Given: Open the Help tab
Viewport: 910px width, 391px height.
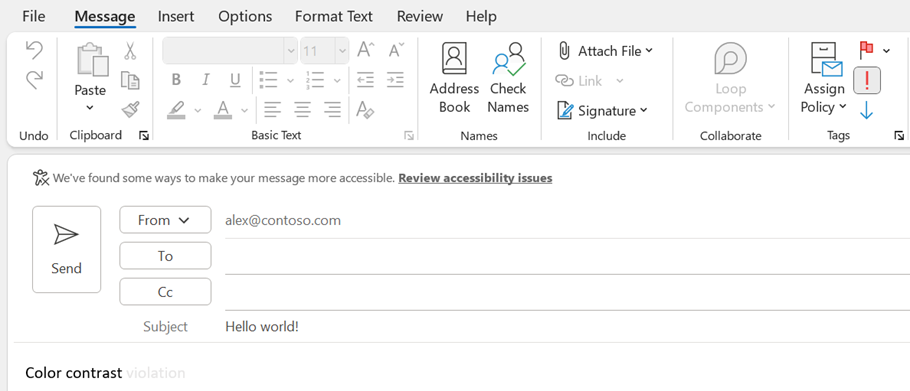Looking at the screenshot, I should click(481, 16).
